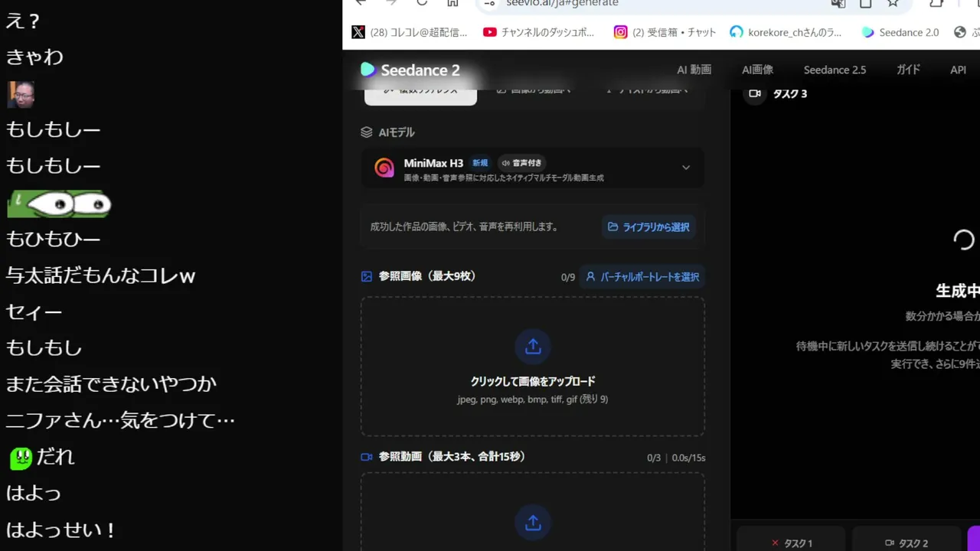Reload the page with the refresh icon

pyautogui.click(x=422, y=3)
